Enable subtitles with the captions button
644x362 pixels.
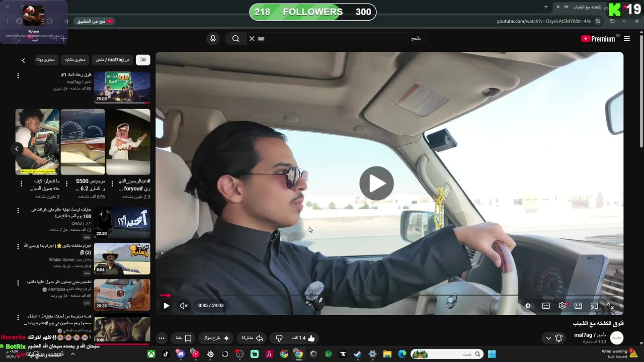546,305
